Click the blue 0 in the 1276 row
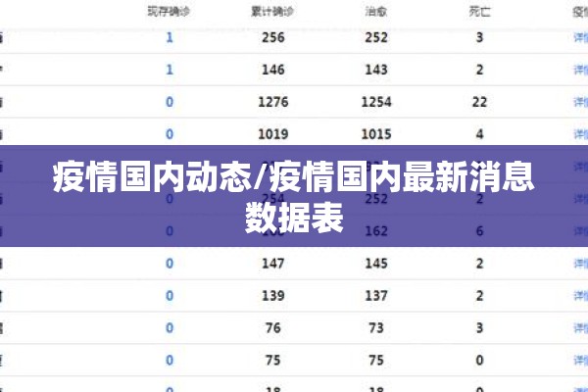Viewport: 588px width, 392px height. pos(170,102)
